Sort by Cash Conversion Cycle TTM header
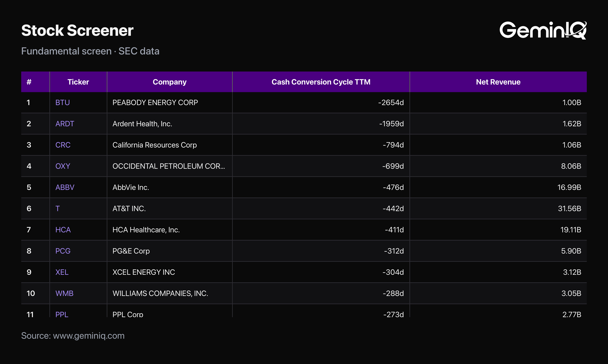 321,82
